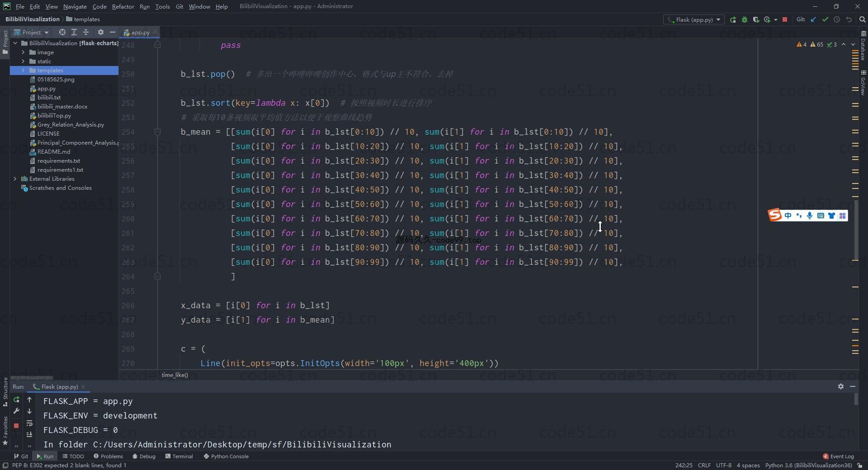Screen dimensions: 868x470
Task: Jump to previous highlighted error arrow
Action: pos(844,44)
